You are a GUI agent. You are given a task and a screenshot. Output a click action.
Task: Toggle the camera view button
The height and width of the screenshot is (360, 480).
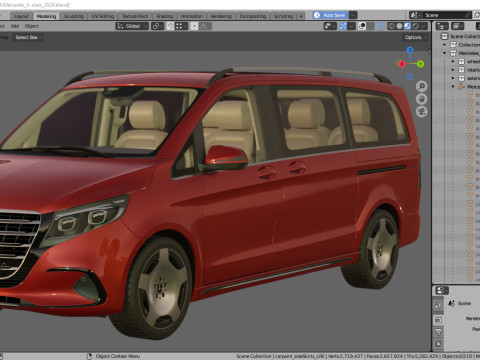point(422,112)
